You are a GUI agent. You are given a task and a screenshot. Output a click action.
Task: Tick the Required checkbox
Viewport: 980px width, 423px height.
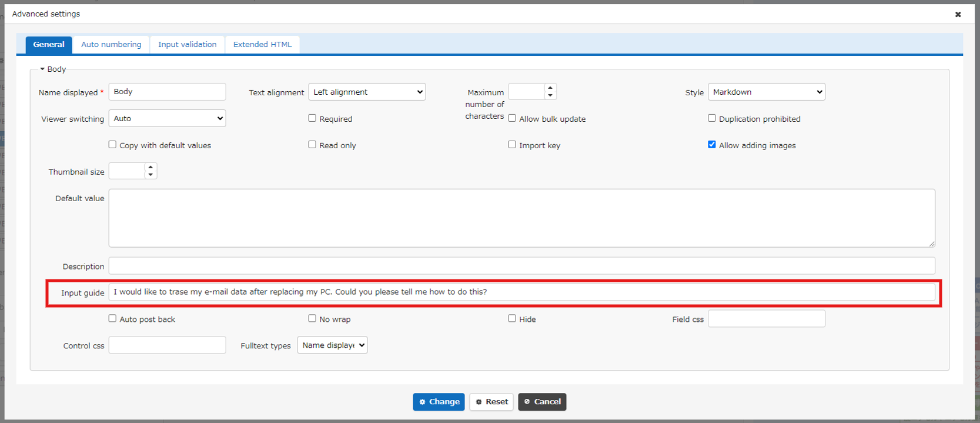[x=312, y=118]
